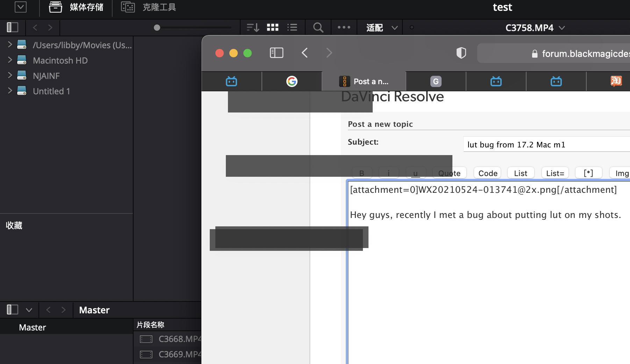This screenshot has width=630, height=364.
Task: Open the media search magnifier
Action: (x=318, y=27)
